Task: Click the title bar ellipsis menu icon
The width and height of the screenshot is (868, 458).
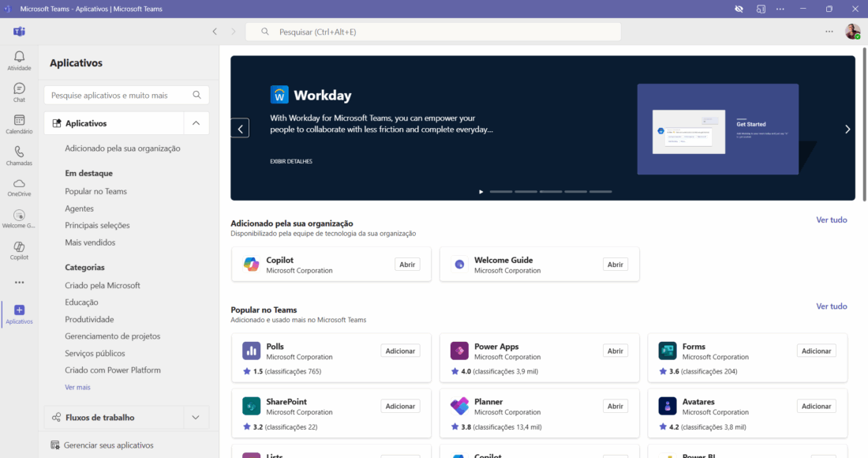Action: click(780, 9)
